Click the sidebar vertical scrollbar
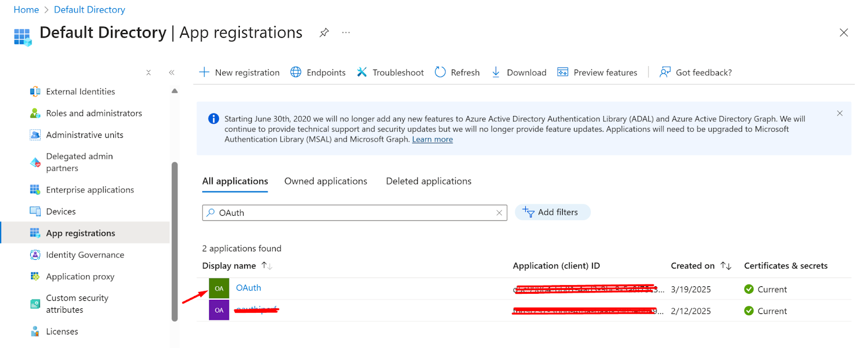The image size is (868, 348). 175,241
